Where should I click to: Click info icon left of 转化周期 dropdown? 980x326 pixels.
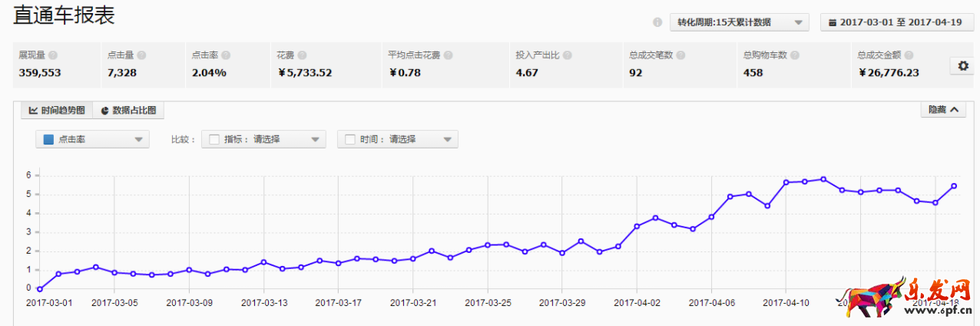point(657,22)
